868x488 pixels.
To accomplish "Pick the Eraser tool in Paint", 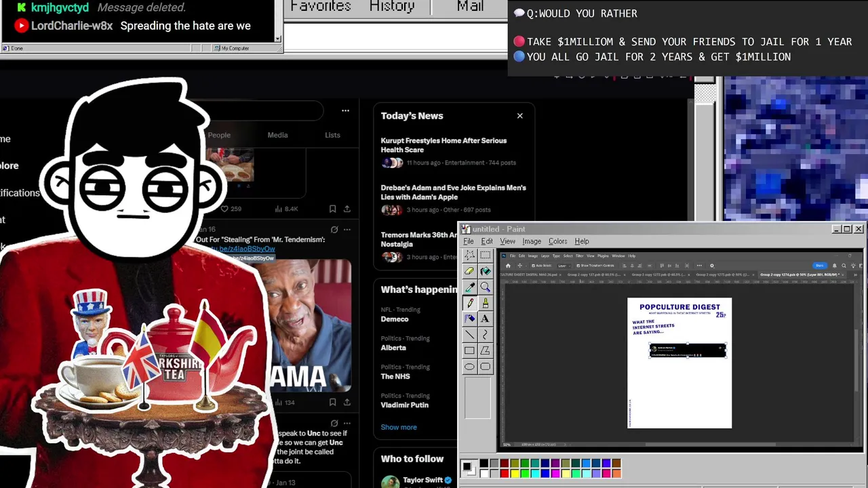I will click(469, 271).
